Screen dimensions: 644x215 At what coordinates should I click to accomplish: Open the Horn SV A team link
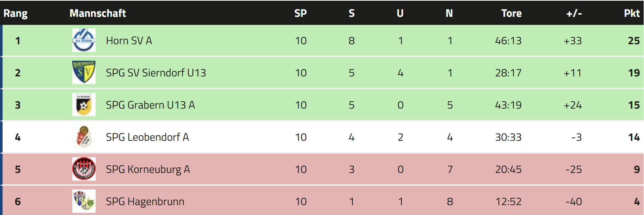tap(129, 41)
